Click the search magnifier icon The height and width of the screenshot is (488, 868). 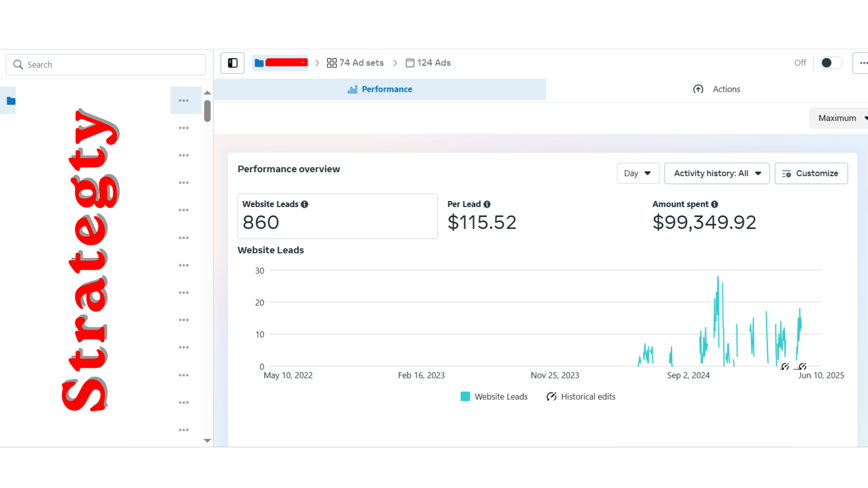point(18,65)
